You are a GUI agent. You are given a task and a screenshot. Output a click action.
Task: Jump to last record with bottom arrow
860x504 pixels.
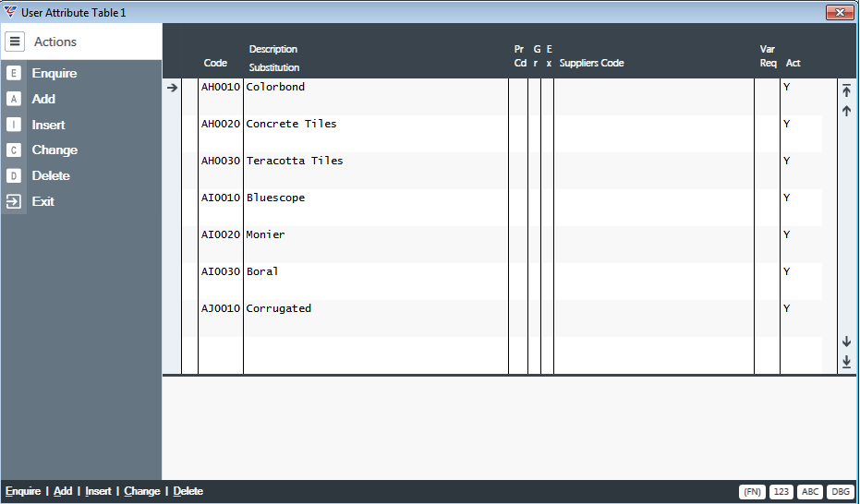coord(846,361)
